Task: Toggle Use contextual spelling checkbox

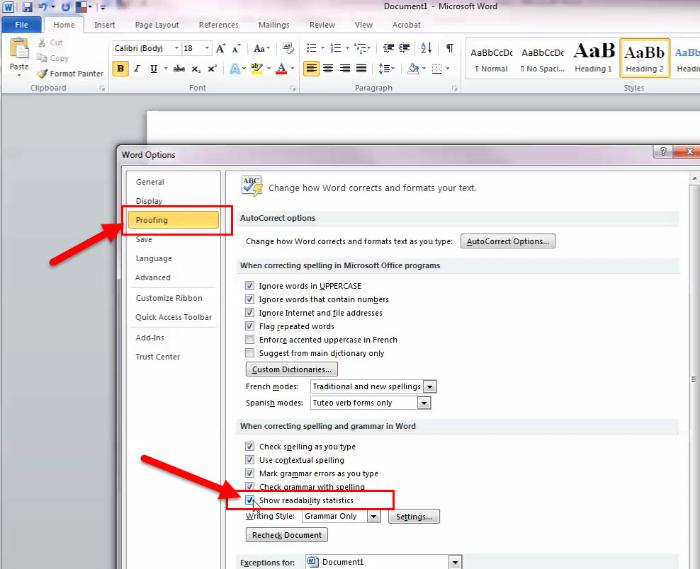Action: (x=250, y=460)
